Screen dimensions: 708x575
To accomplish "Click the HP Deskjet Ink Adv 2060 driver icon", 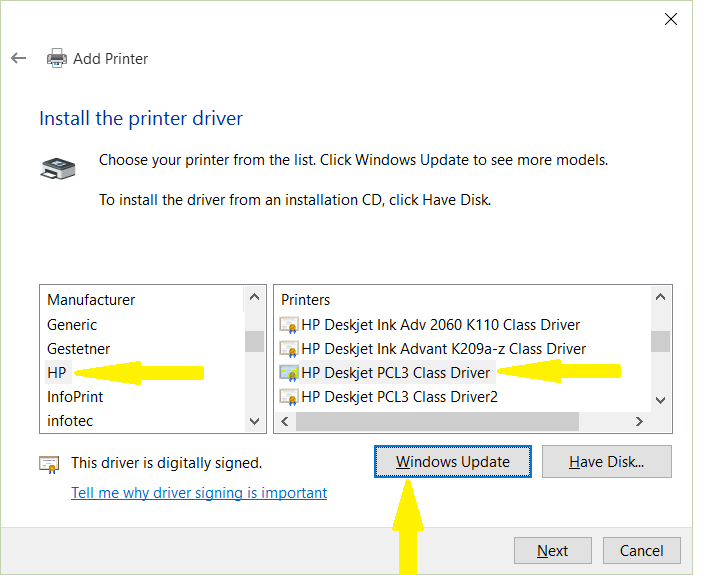I will pos(289,325).
